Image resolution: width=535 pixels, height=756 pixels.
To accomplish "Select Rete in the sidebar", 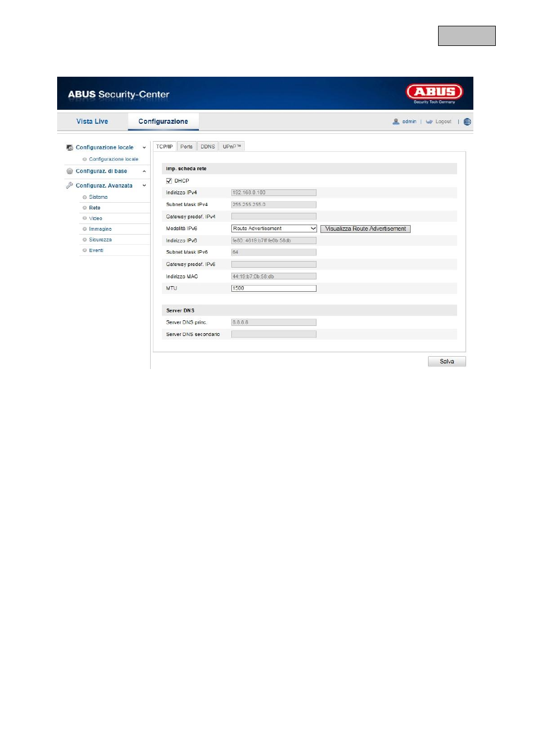I will (x=95, y=208).
